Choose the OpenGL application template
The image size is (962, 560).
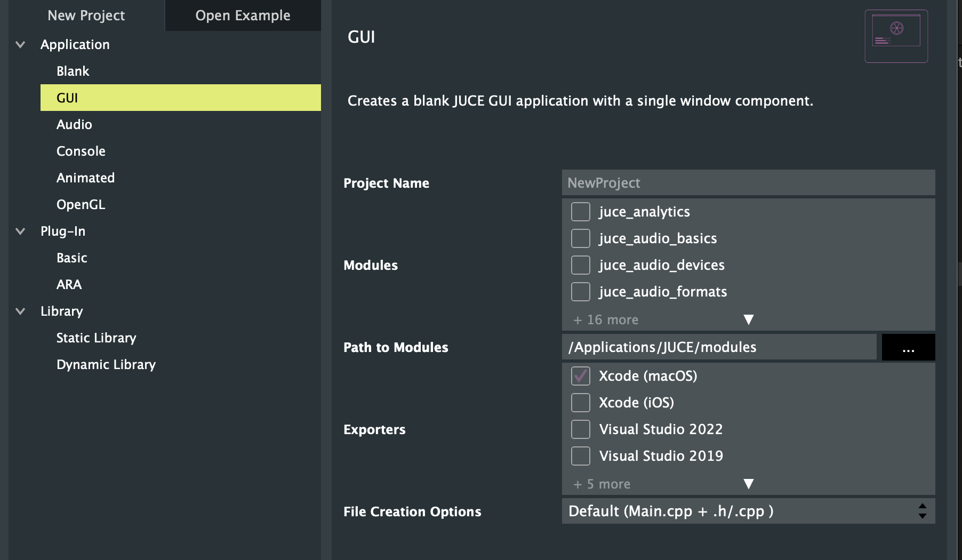coord(81,205)
